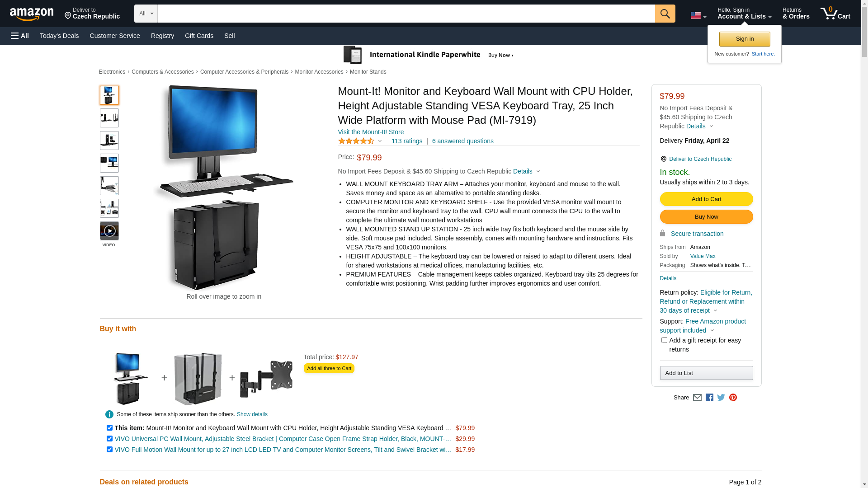Image resolution: width=868 pixels, height=488 pixels.
Task: Share product on Pinterest
Action: (x=733, y=398)
